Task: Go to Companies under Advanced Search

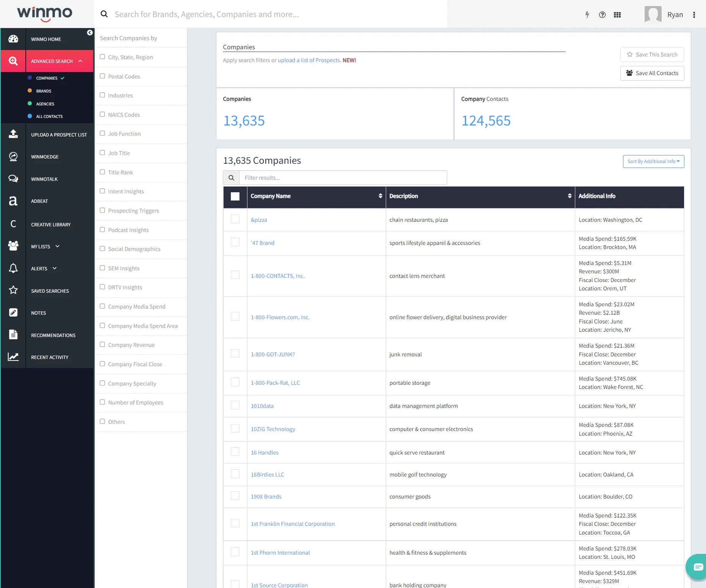Action: (x=47, y=78)
